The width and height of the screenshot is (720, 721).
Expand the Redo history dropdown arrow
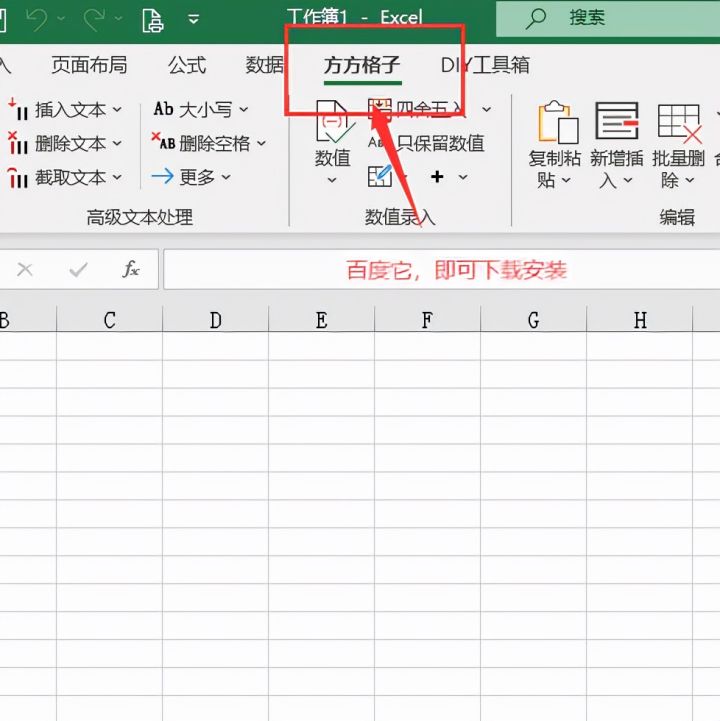(118, 18)
